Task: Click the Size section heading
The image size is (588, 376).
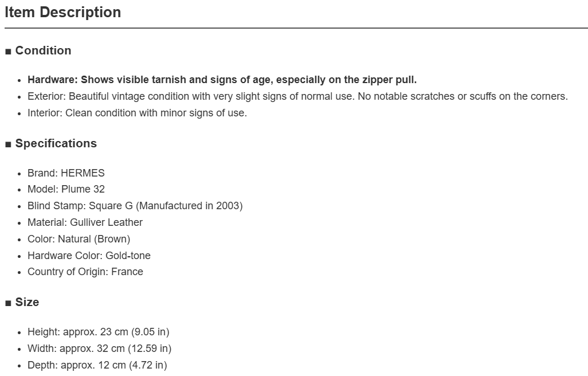Action: point(27,302)
